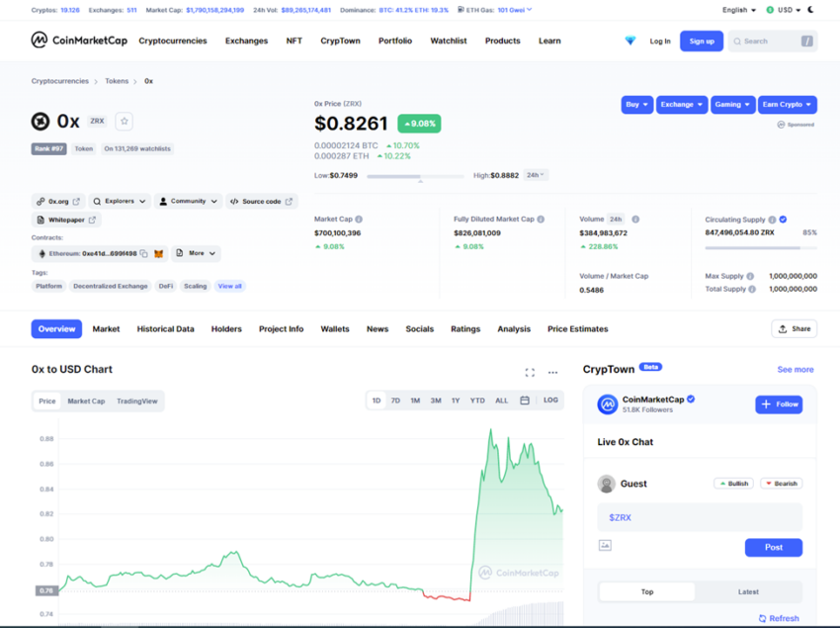Open the USD currency selector
This screenshot has height=628, width=840.
pyautogui.click(x=784, y=10)
